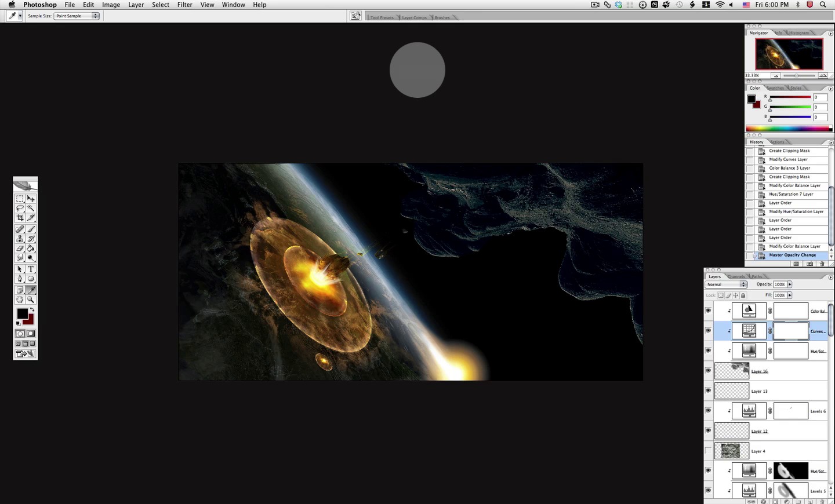The image size is (835, 504).
Task: Select the Crop tool
Action: coord(20,218)
